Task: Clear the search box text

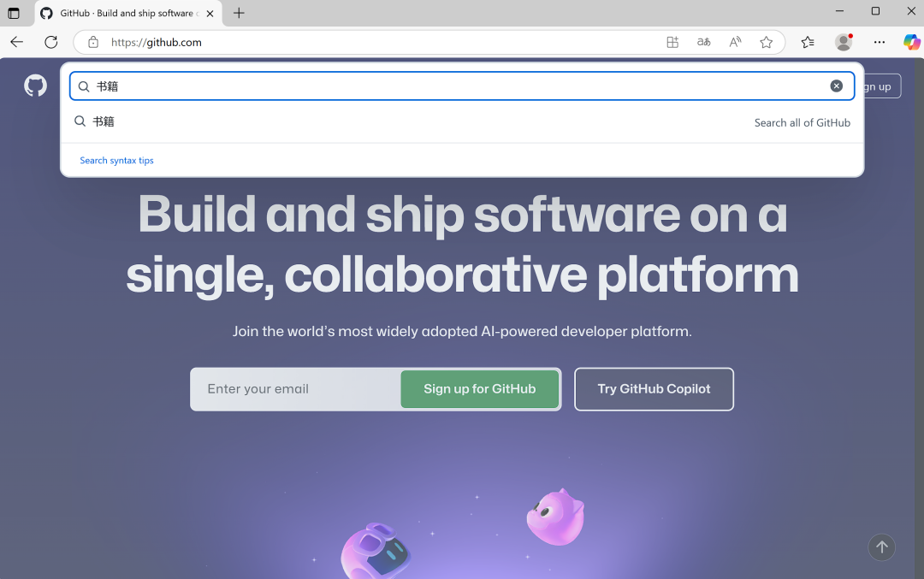Action: 836,86
